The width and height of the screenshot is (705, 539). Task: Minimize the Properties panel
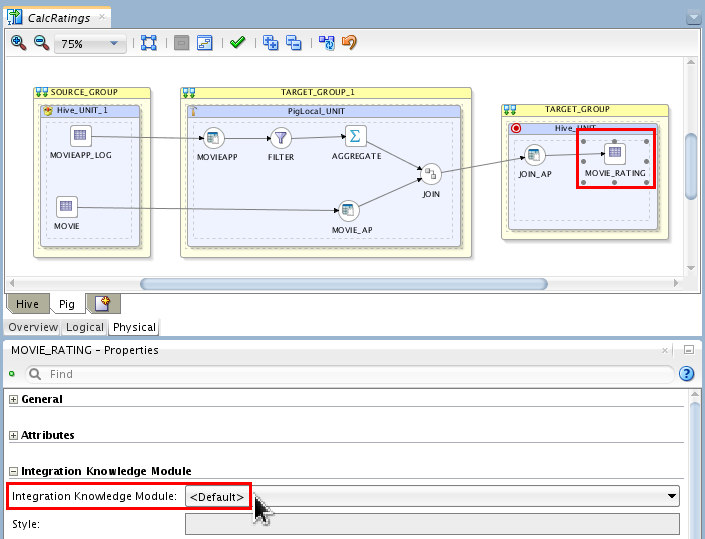coord(689,350)
